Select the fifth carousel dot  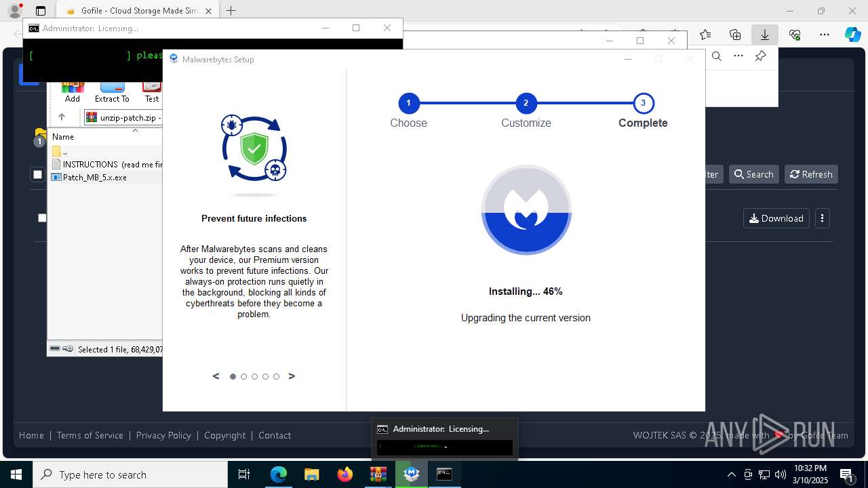coord(277,376)
